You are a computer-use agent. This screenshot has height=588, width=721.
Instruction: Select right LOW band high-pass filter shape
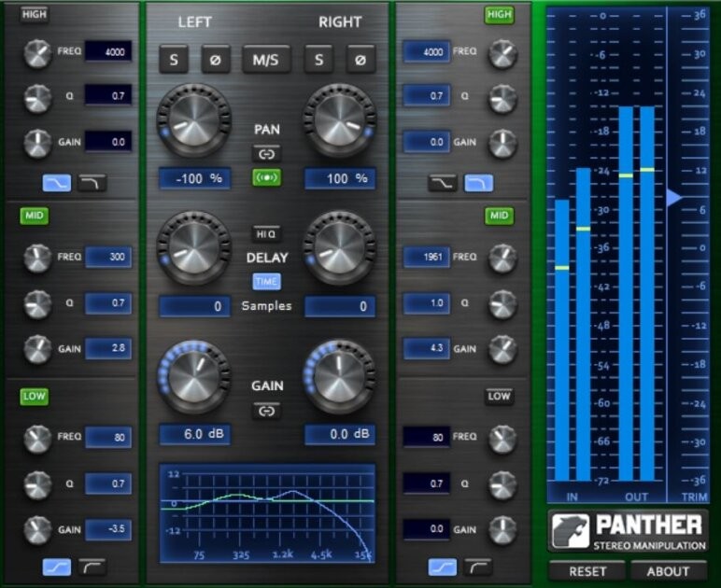pyautogui.click(x=479, y=567)
